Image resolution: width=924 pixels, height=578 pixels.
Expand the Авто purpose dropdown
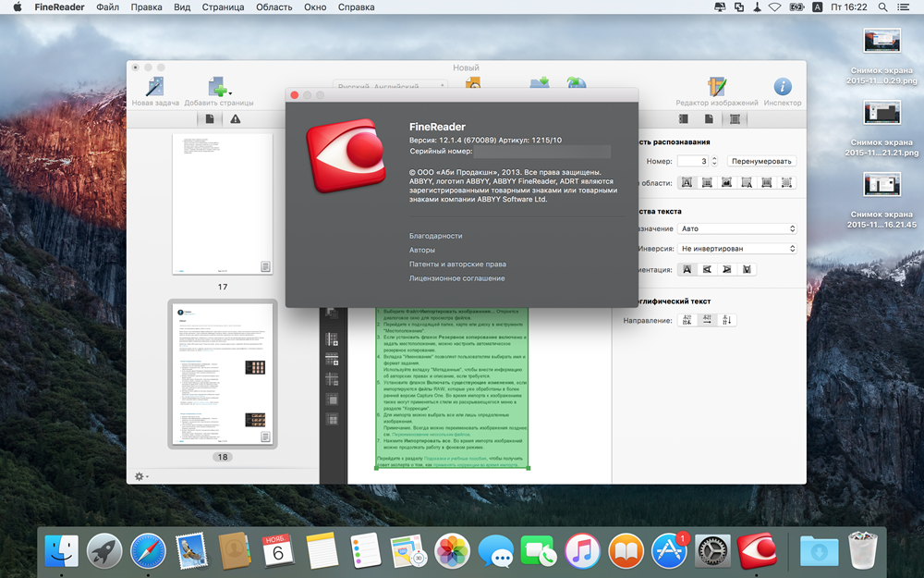(736, 228)
